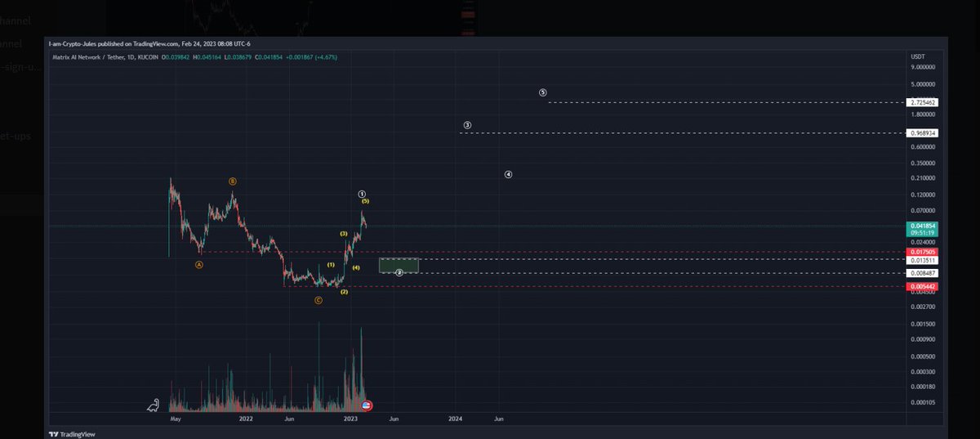Click the bar countdown timer 09:51:19

[923, 232]
